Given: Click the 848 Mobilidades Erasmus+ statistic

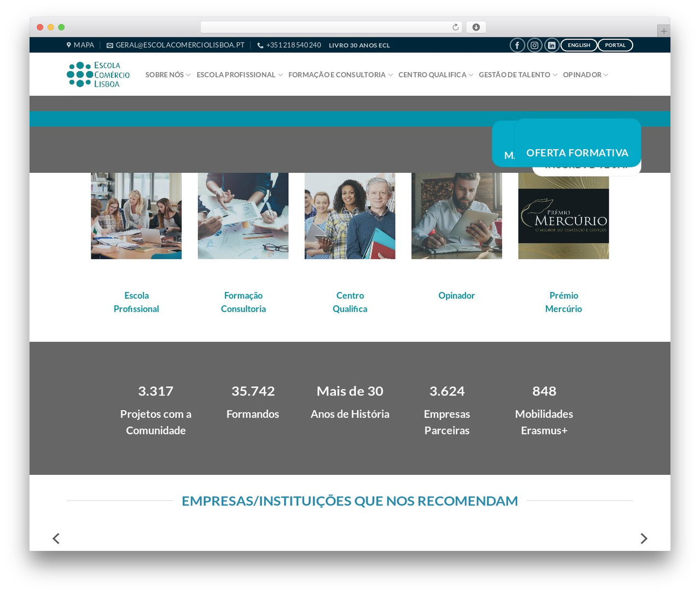Looking at the screenshot, I should pos(544,410).
